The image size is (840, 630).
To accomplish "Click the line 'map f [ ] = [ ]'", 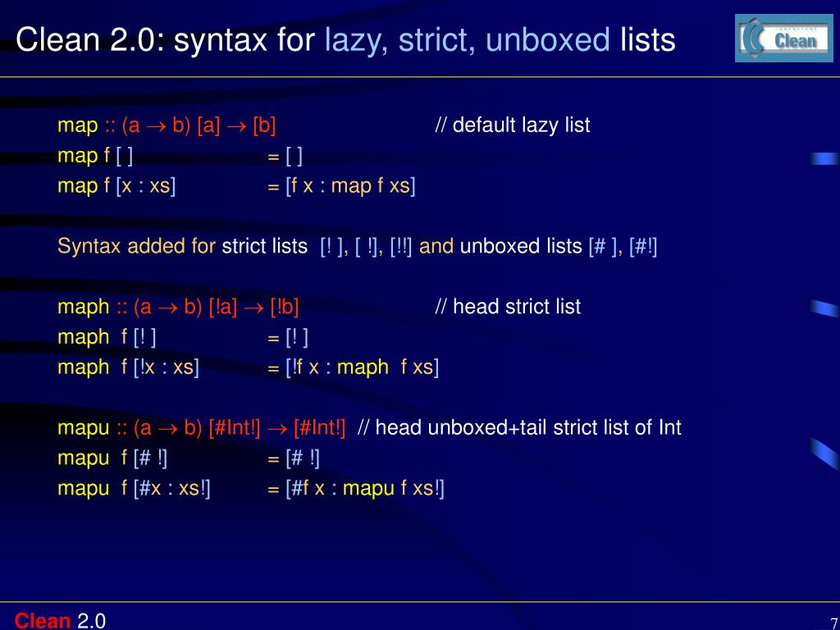I will tap(180, 156).
